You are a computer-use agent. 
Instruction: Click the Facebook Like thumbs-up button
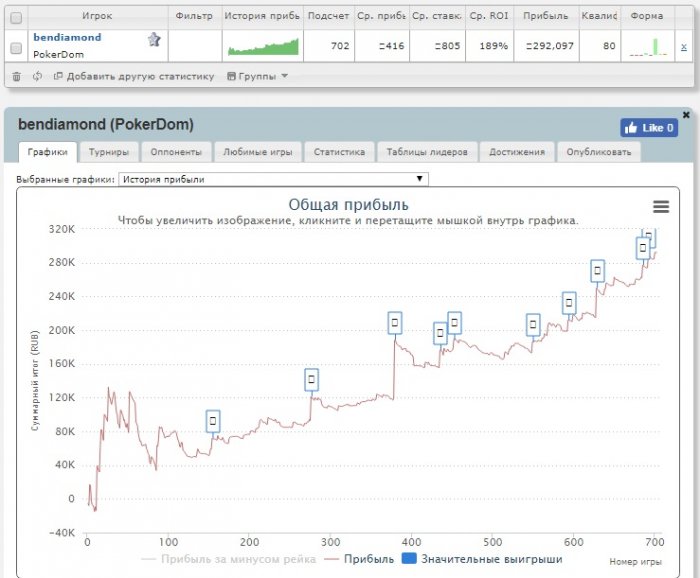pyautogui.click(x=649, y=128)
